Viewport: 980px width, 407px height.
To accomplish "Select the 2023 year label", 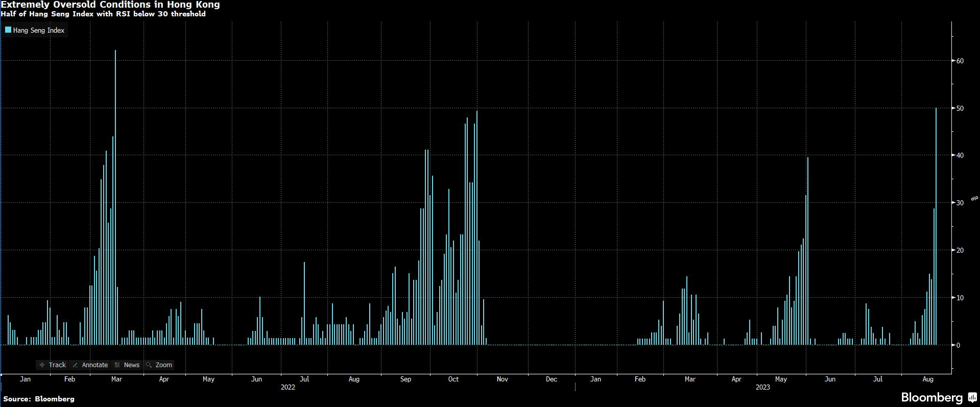I will [762, 387].
